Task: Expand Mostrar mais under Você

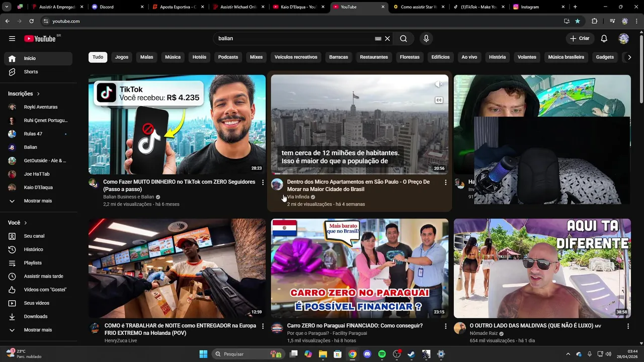Action: click(38, 330)
